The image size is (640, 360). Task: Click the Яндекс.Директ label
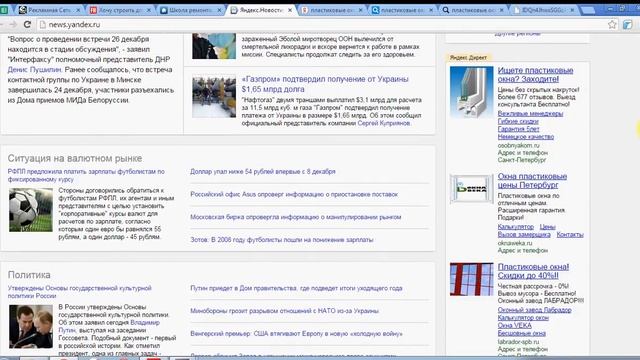[x=468, y=58]
